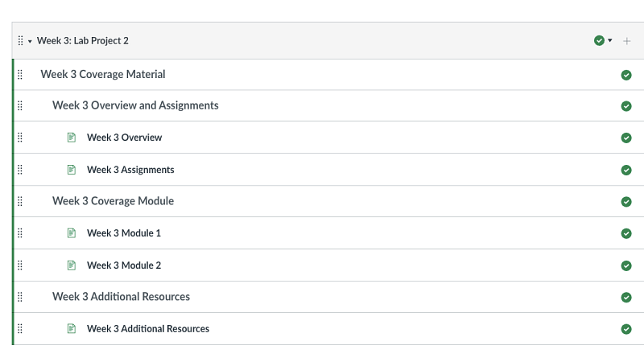Viewport: 644px width, 362px height.
Task: Toggle published check for Week 3 Assignments page
Action: 626,170
